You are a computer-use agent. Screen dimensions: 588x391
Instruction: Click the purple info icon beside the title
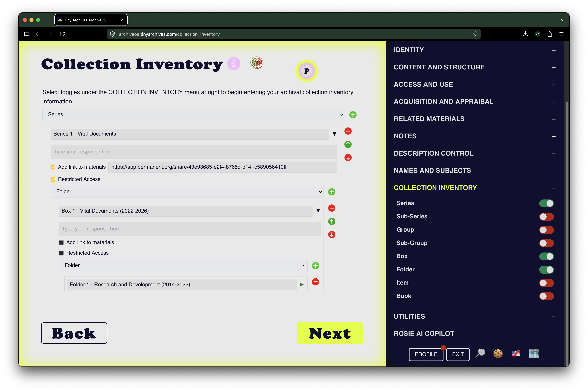[234, 64]
